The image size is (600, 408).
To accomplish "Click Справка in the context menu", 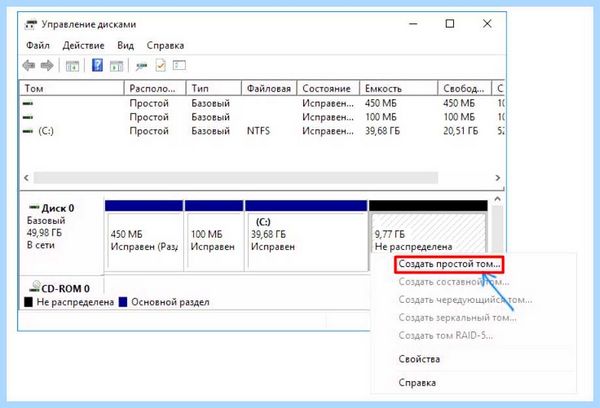I will pyautogui.click(x=417, y=382).
